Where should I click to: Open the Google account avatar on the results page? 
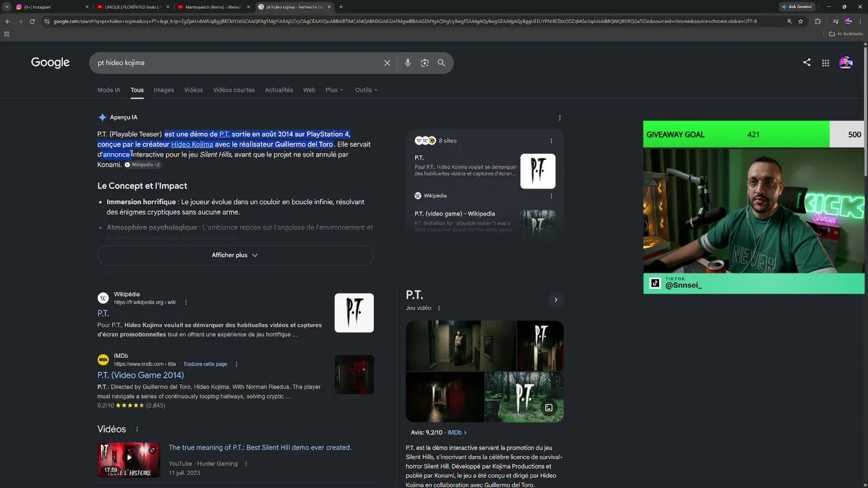tap(846, 63)
